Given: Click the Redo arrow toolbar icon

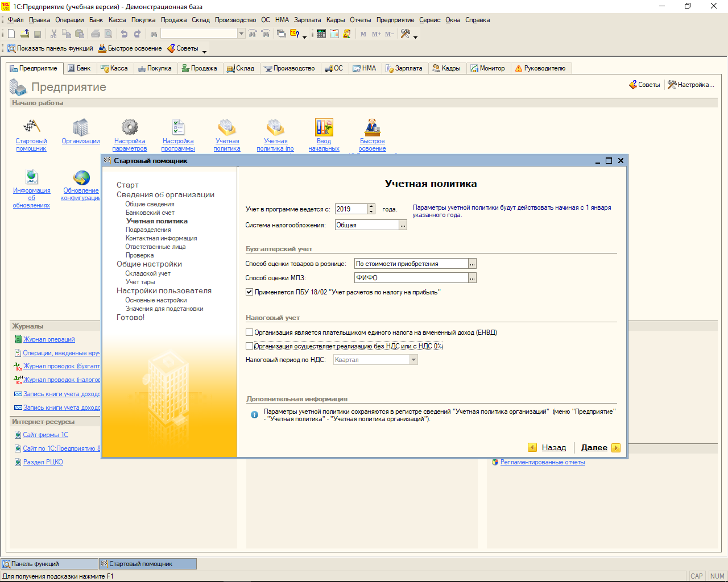Looking at the screenshot, I should click(x=137, y=34).
